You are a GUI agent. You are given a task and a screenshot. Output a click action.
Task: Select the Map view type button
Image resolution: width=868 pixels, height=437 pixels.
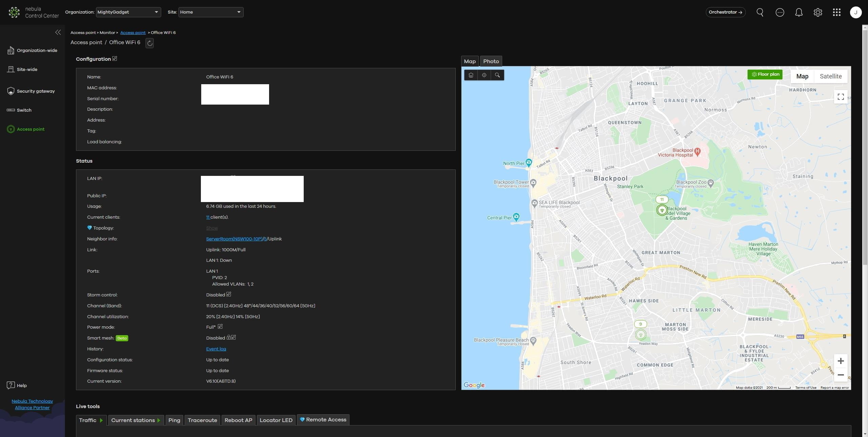click(802, 76)
